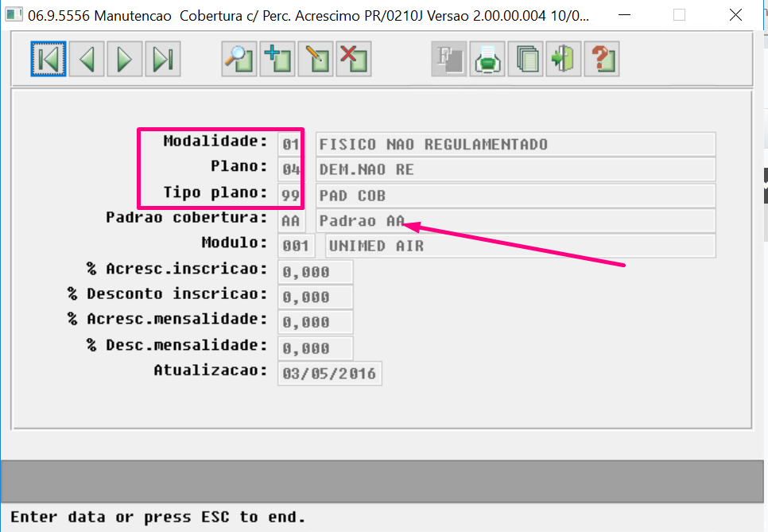The image size is (768, 532).
Task: Click the Atualizacao label
Action: coord(211,370)
